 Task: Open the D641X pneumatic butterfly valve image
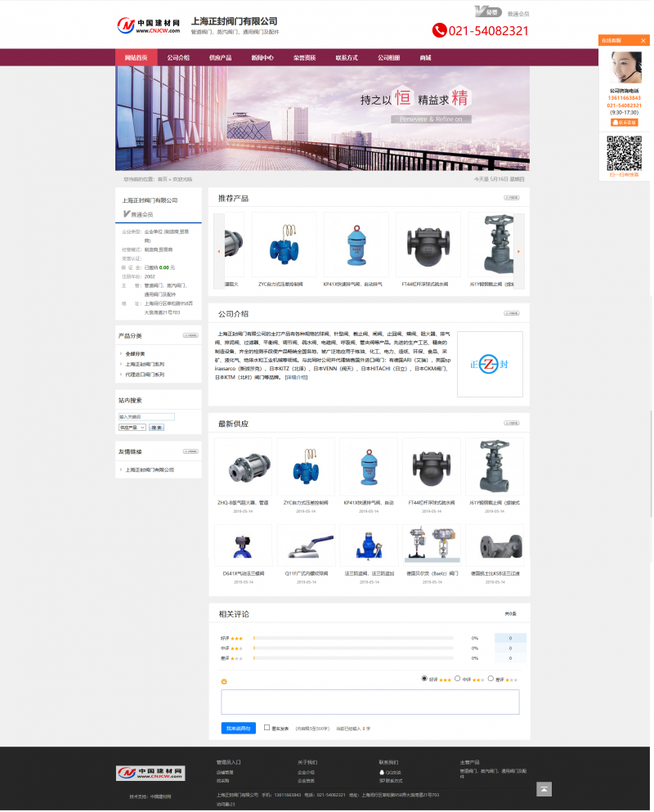243,545
